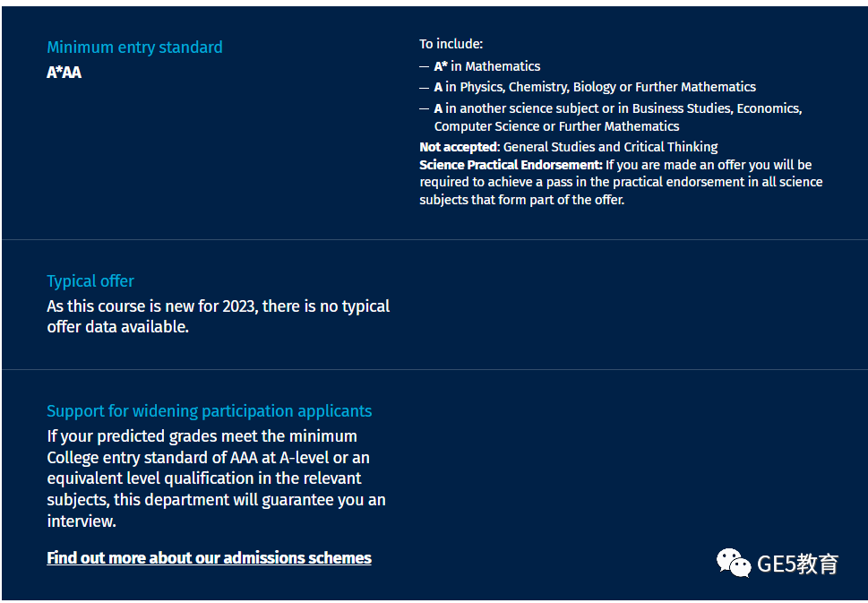Click the dash marker before A* in Mathematics

(x=424, y=66)
